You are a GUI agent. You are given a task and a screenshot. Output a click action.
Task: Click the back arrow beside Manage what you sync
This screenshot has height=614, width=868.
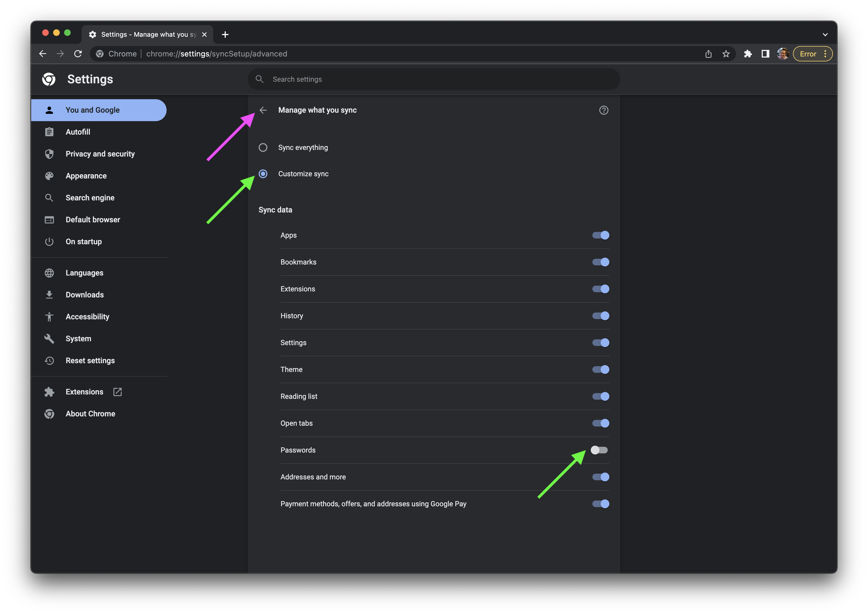(263, 110)
